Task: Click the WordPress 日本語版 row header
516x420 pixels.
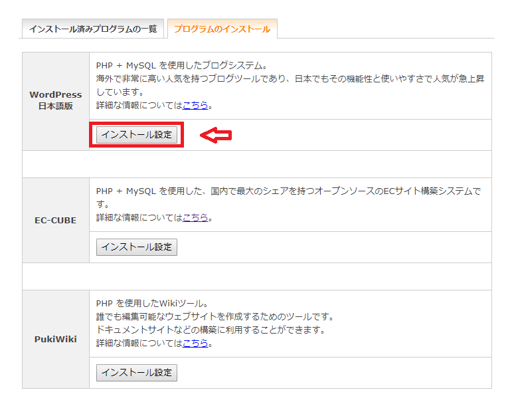Action: click(x=56, y=100)
